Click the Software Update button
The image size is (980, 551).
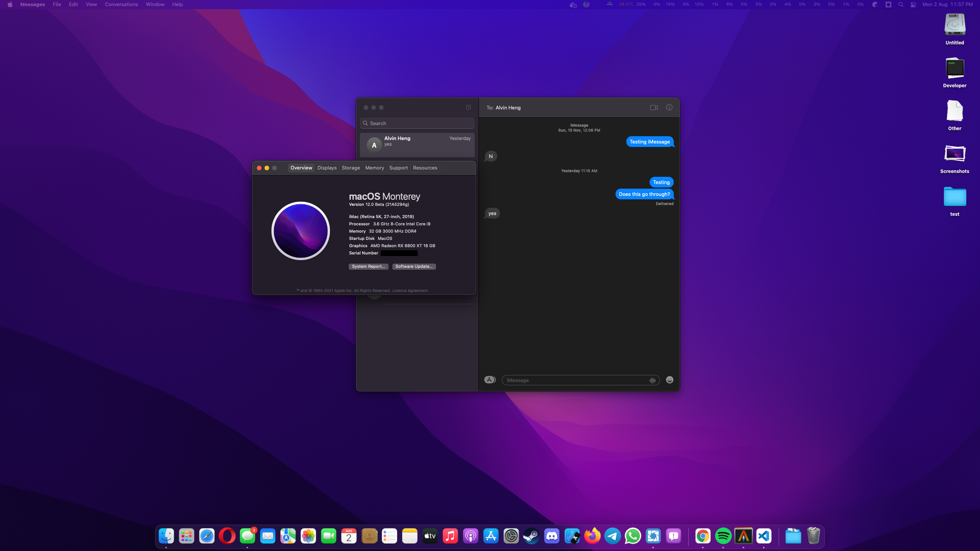[x=414, y=267]
